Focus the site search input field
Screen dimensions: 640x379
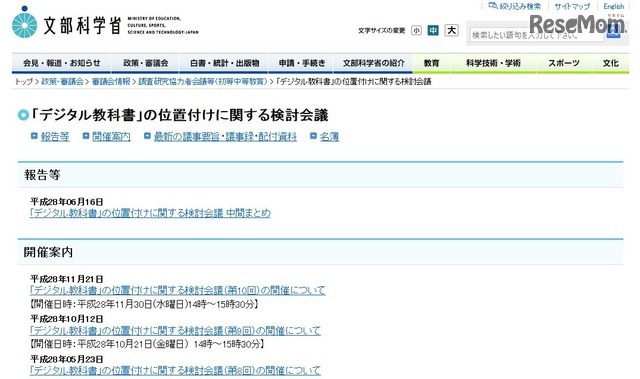[536, 35]
